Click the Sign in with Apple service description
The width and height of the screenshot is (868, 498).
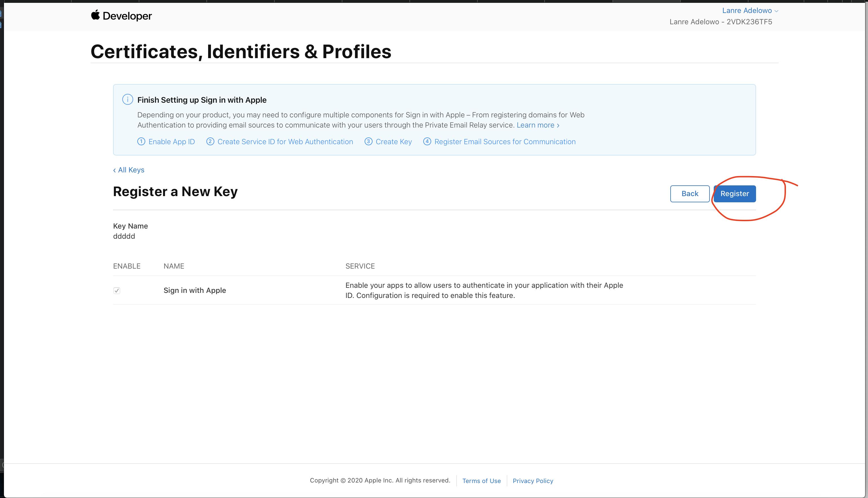click(x=484, y=290)
